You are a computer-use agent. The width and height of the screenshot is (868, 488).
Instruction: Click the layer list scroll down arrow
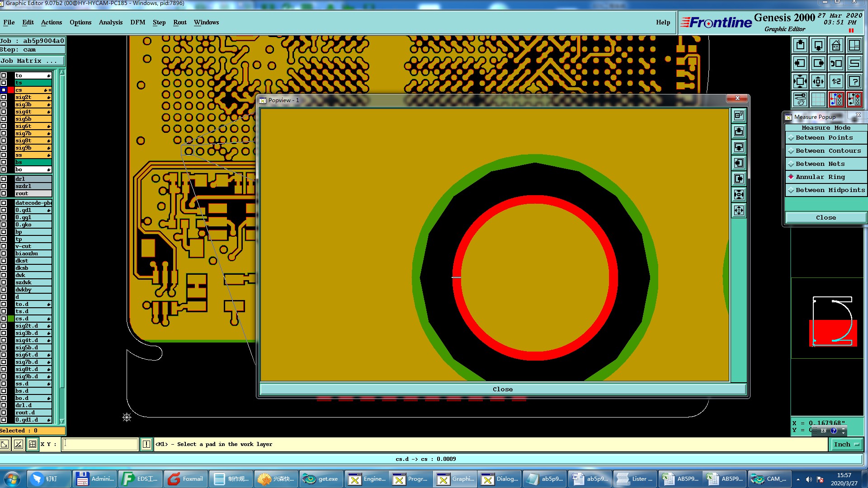coord(62,421)
